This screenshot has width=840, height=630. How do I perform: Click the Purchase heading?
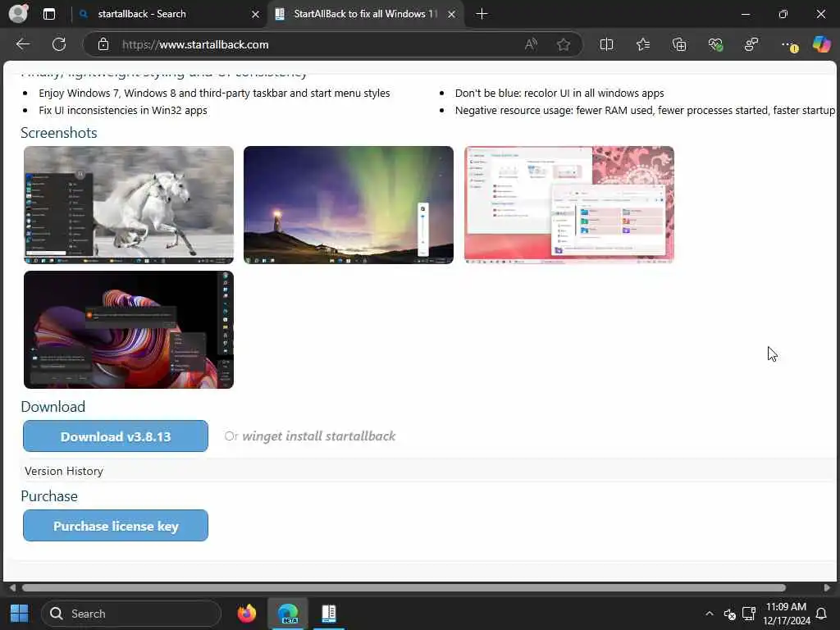(49, 496)
